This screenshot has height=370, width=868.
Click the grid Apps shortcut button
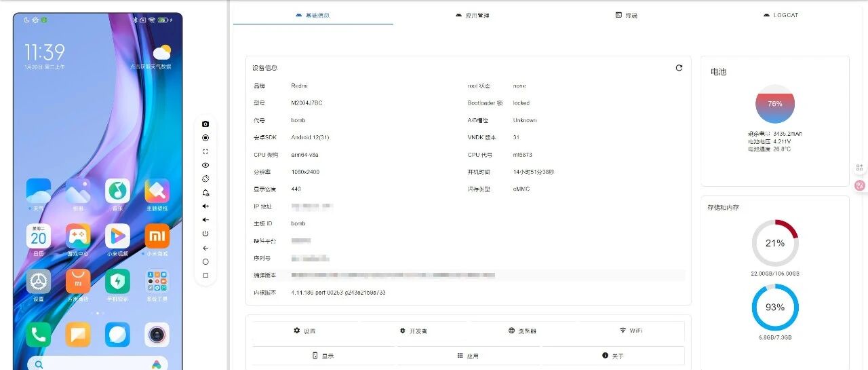point(468,356)
